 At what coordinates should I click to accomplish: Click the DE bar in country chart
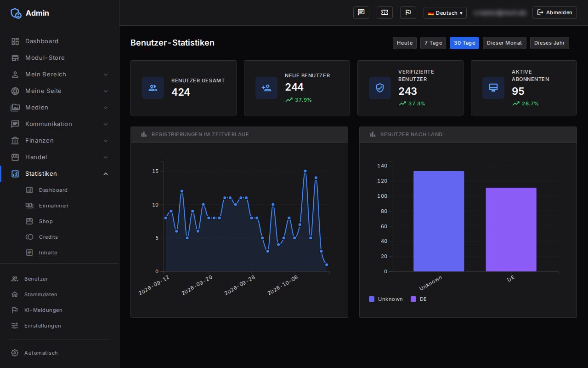click(x=511, y=230)
